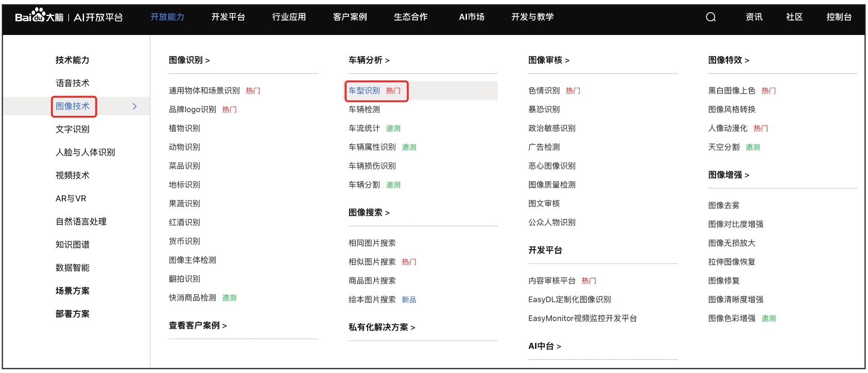Select 知识图谱 in the sidebar
The width and height of the screenshot is (868, 373).
73,245
